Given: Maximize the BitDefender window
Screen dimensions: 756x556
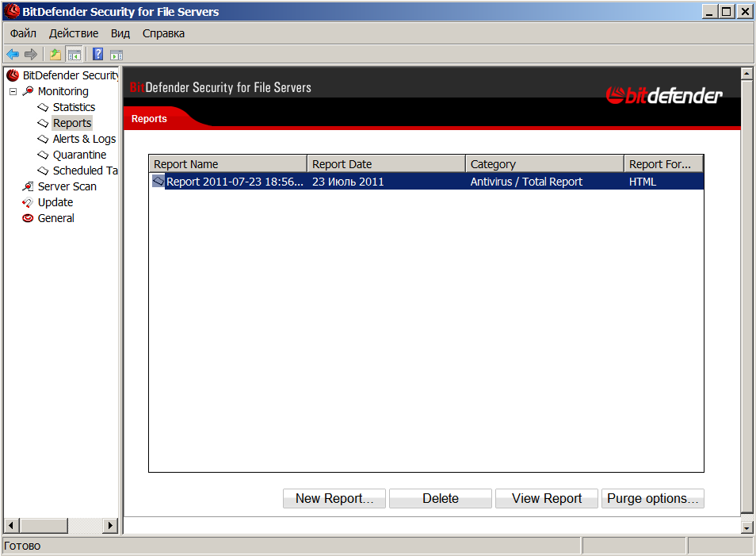Looking at the screenshot, I should coord(726,12).
